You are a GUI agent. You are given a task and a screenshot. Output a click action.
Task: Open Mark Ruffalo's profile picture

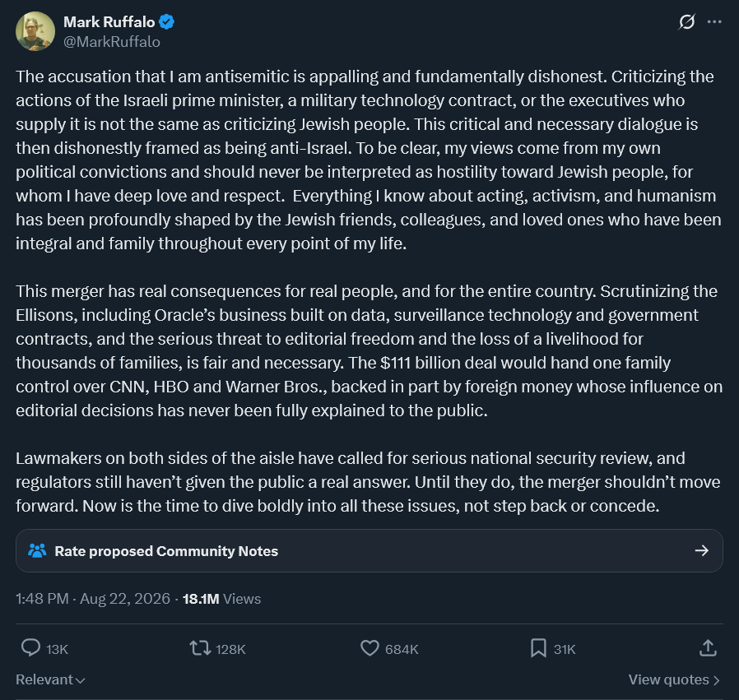click(x=35, y=31)
